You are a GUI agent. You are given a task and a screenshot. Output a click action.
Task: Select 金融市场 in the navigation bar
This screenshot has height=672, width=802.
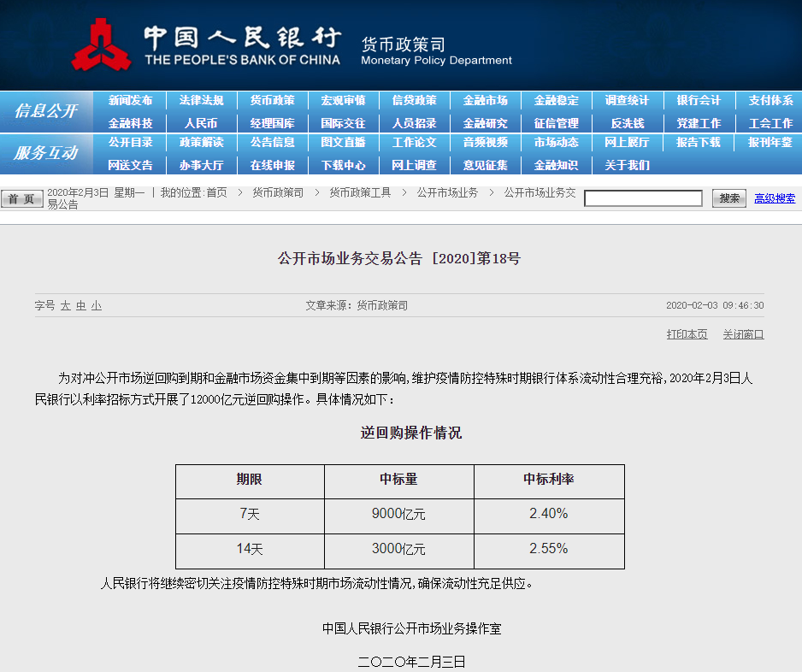[x=485, y=101]
